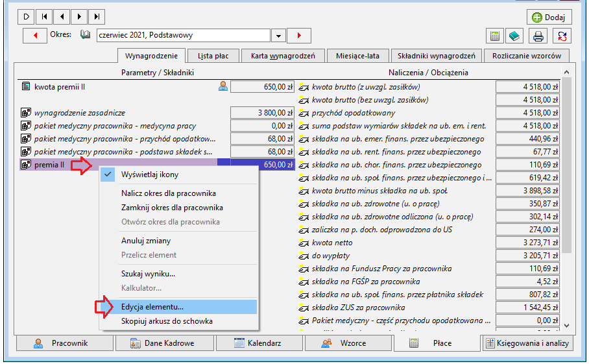Click icon of kwota netto row
The height and width of the screenshot is (364, 589).
click(303, 243)
